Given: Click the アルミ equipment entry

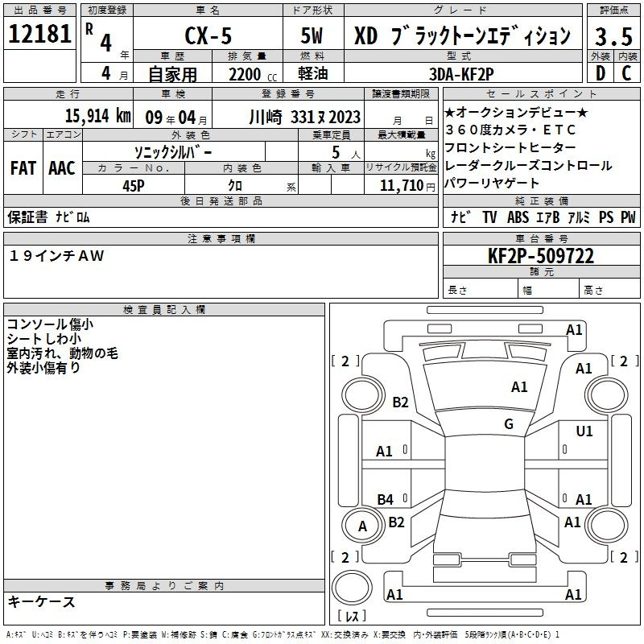Looking at the screenshot, I should 579,217.
